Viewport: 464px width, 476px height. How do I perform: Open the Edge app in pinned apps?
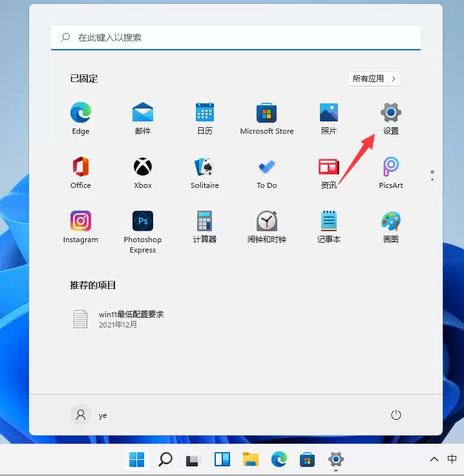click(x=81, y=118)
